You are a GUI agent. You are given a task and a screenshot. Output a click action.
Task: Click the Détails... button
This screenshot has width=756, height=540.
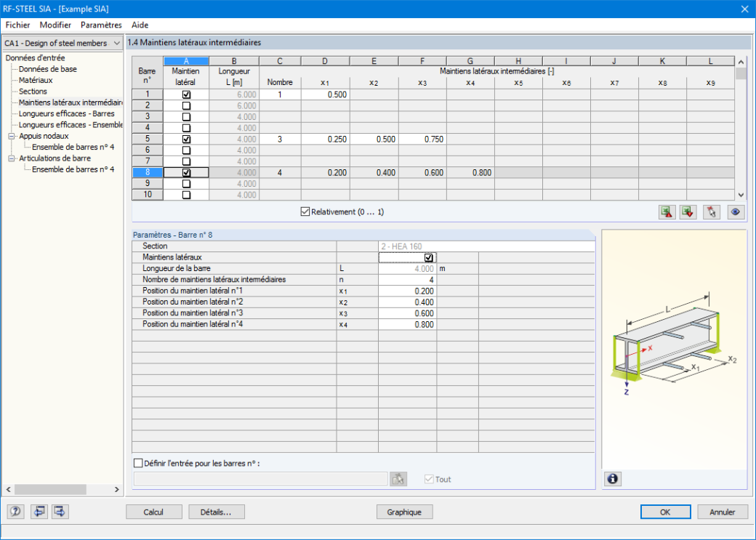coord(217,512)
